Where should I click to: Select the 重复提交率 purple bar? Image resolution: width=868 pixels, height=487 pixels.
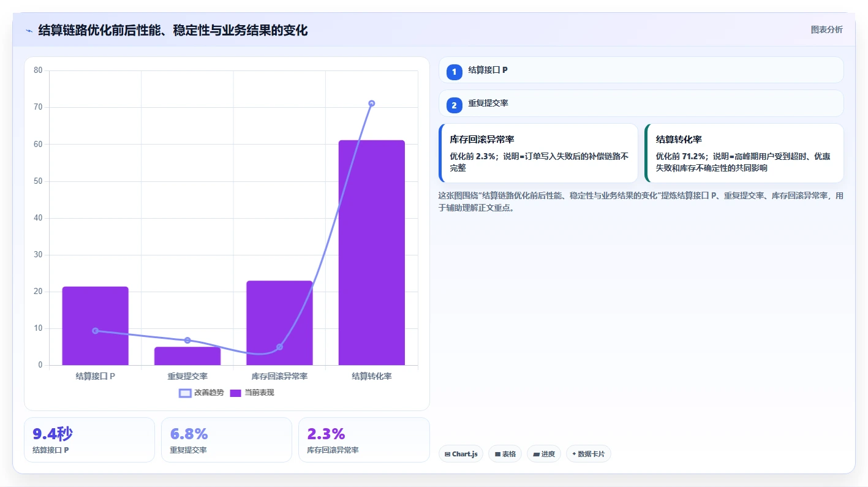click(x=187, y=357)
